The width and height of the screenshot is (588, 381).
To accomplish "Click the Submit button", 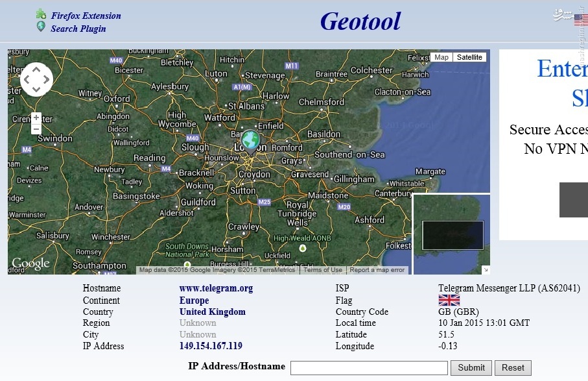I will [x=471, y=368].
